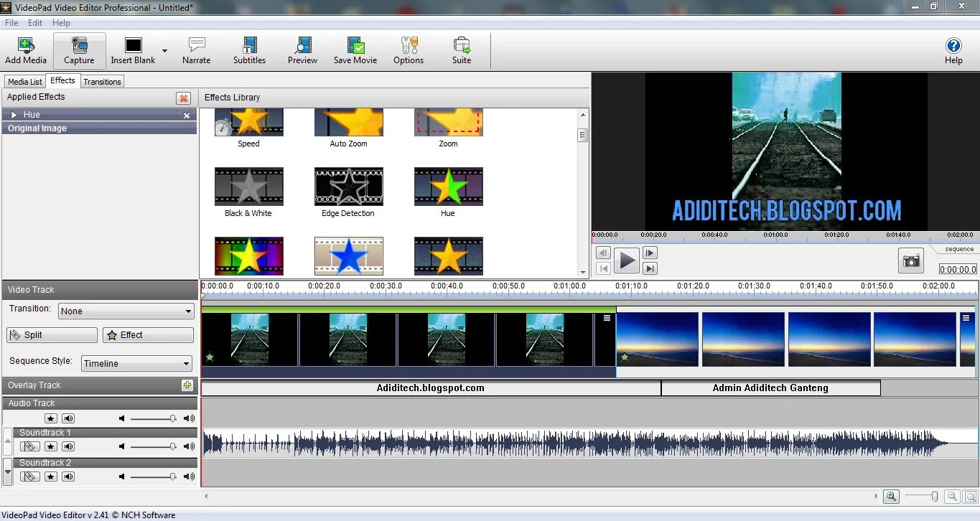Switch to the Media List tab

[x=25, y=82]
